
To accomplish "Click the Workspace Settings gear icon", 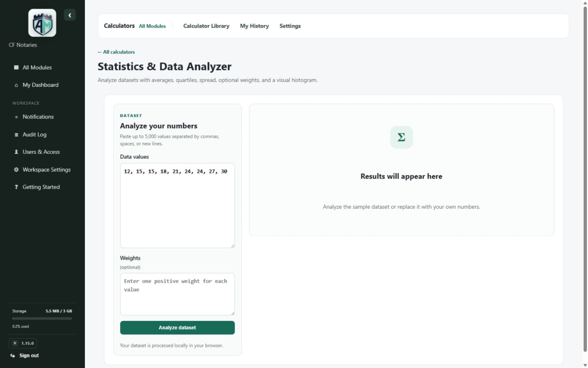I will pos(16,170).
